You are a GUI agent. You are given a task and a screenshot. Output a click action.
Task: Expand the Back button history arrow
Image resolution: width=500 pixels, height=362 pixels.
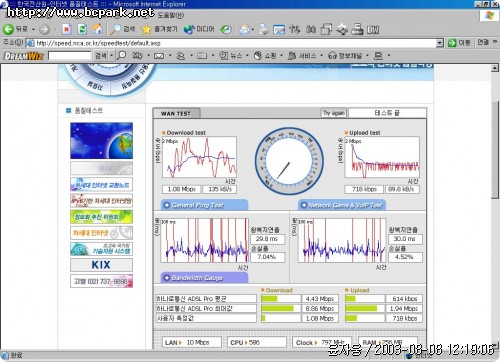tap(33, 30)
